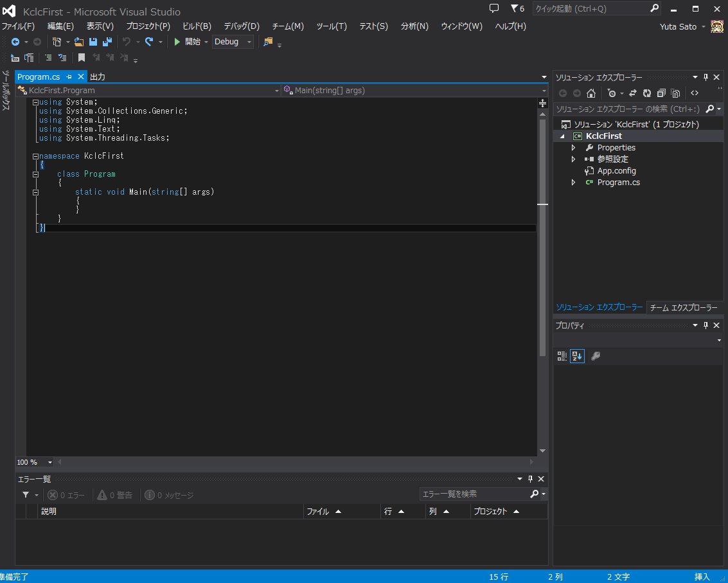Click the Navigate Backward arrow in main toolbar
The width and height of the screenshot is (728, 583).
[15, 42]
